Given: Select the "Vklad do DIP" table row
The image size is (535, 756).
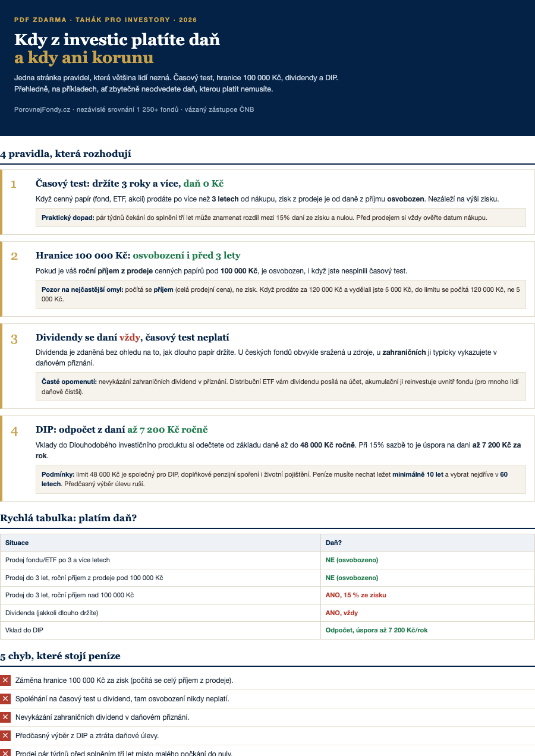Looking at the screenshot, I should tap(267, 631).
